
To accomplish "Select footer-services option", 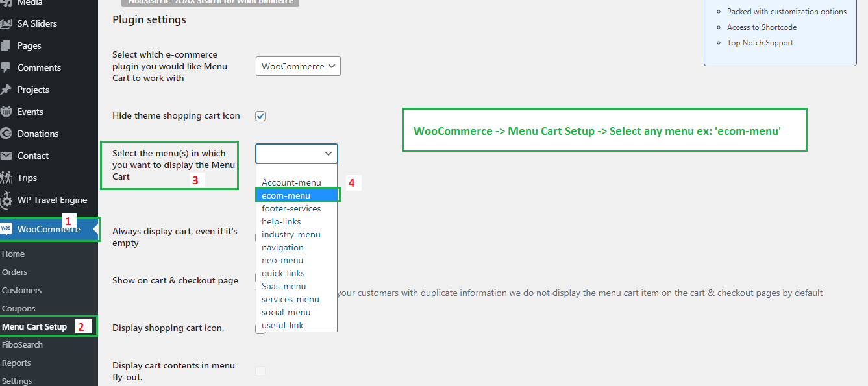I will (x=296, y=208).
